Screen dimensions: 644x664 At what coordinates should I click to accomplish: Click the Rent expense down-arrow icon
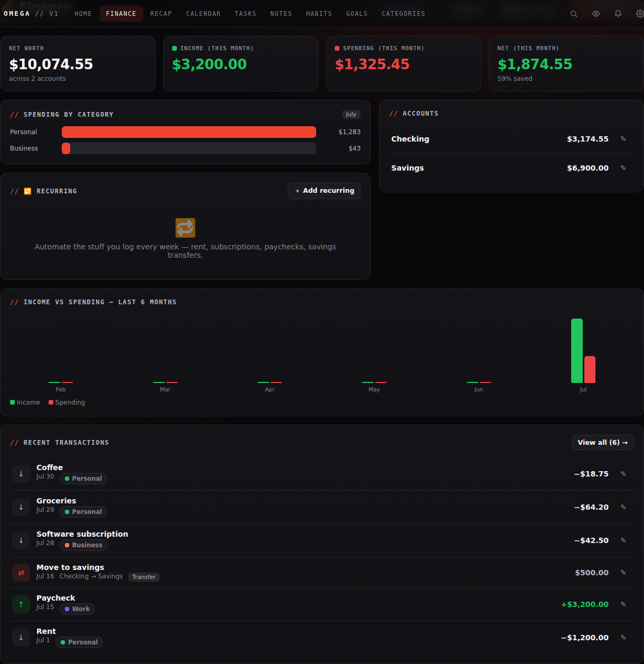click(x=21, y=638)
